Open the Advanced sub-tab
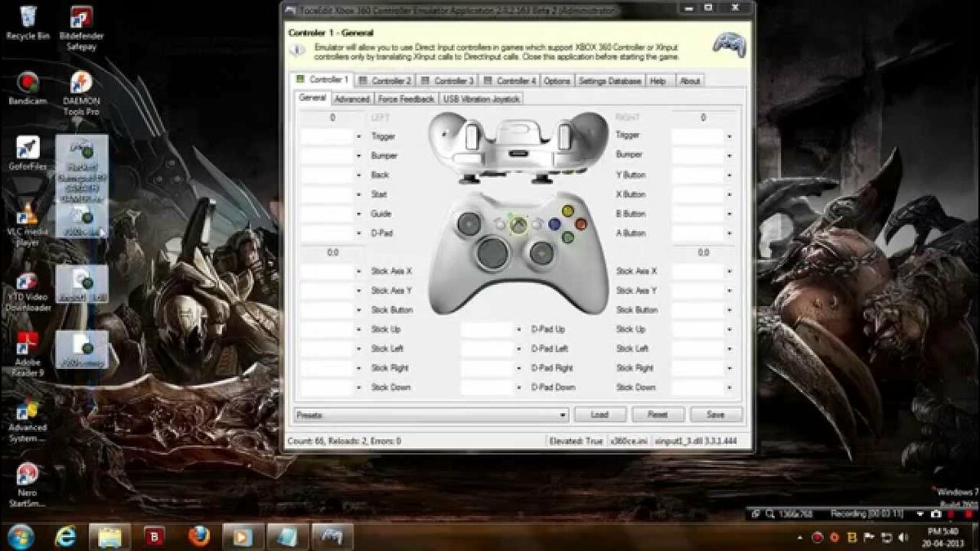Viewport: 980px width, 551px height. [x=352, y=99]
